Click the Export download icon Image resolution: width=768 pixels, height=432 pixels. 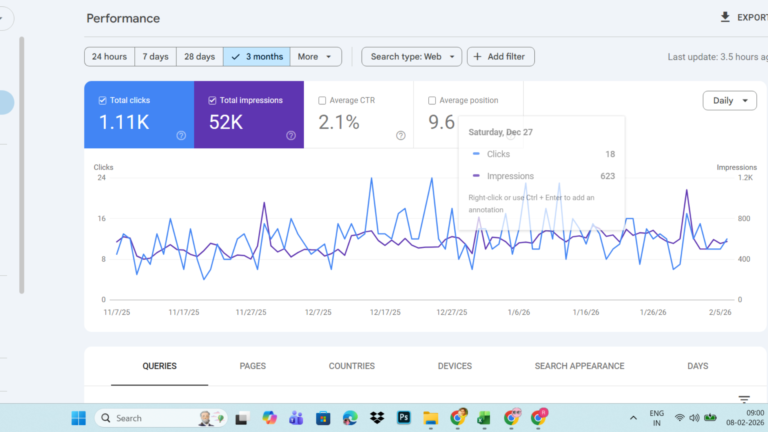pyautogui.click(x=725, y=17)
